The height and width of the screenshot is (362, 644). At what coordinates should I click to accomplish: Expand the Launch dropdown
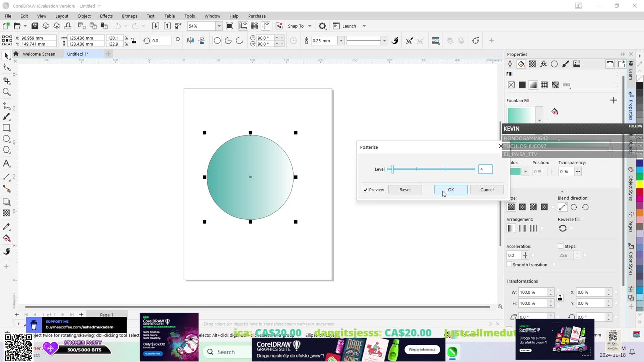[364, 26]
